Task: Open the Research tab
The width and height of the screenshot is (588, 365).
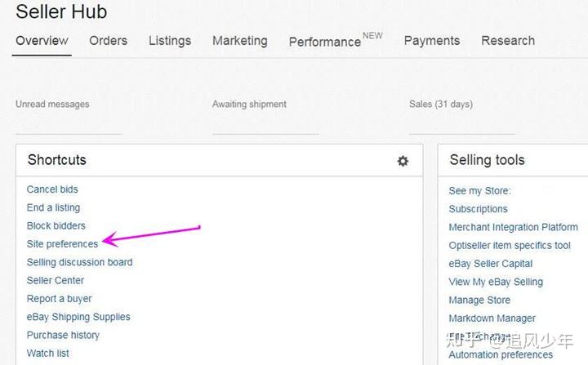Action: tap(508, 41)
